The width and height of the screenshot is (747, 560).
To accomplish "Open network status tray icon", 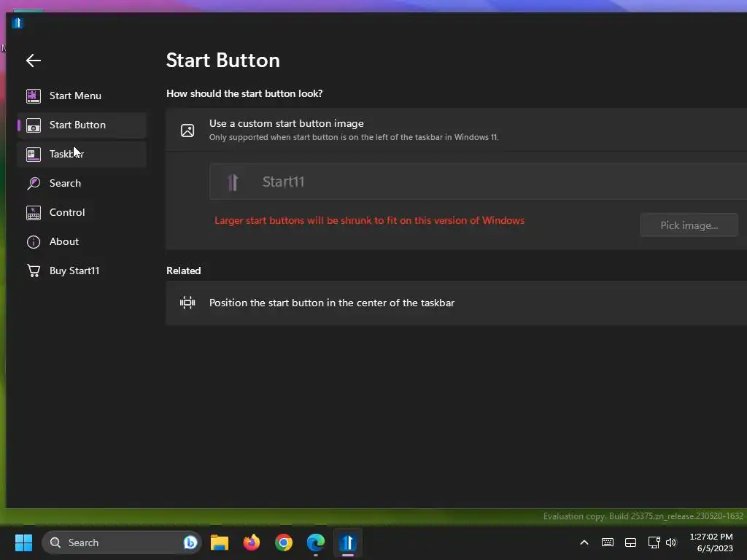I will [x=654, y=542].
